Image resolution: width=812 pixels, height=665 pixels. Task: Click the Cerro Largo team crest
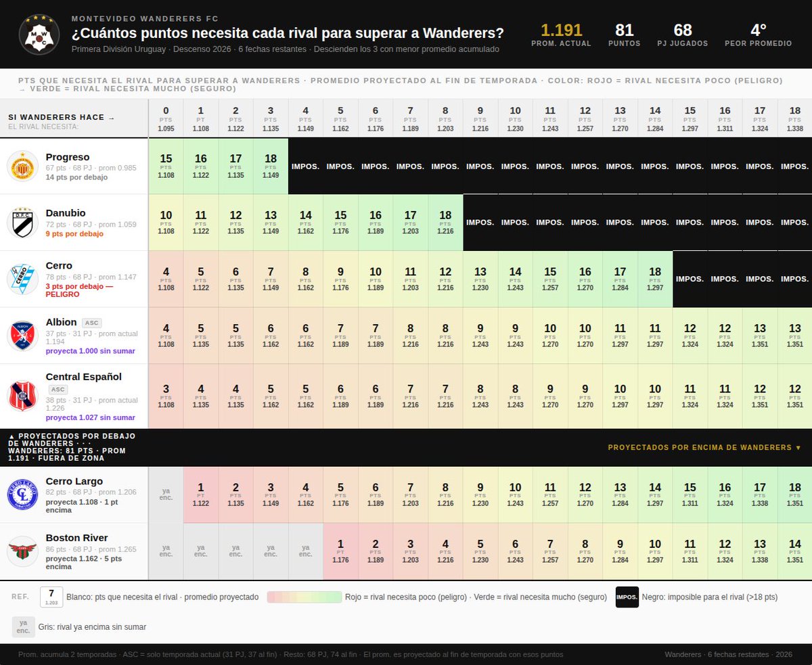23,495
